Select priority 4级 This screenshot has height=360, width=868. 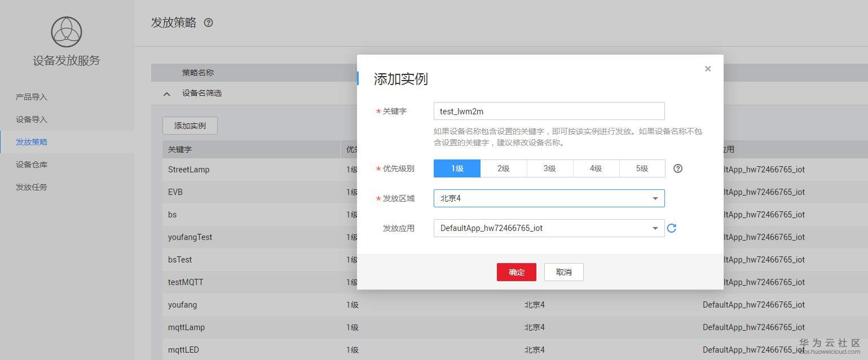pos(596,168)
